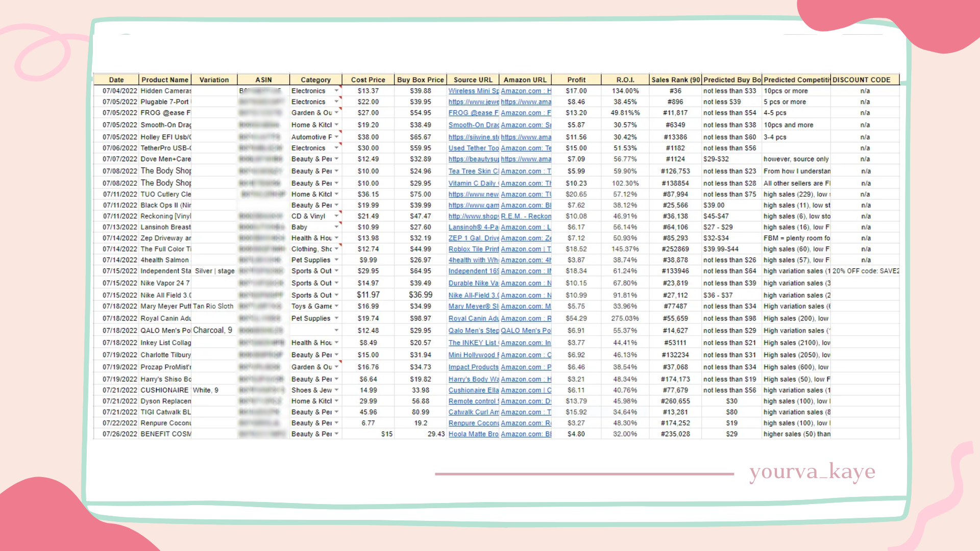Open Category dropdown in Plugable 7-Port row
The width and height of the screenshot is (980, 551).
pyautogui.click(x=336, y=102)
